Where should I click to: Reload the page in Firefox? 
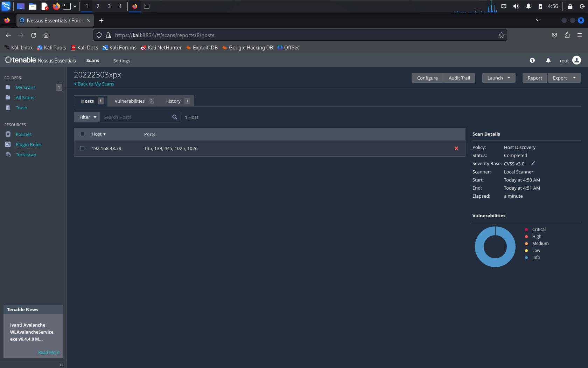point(34,35)
